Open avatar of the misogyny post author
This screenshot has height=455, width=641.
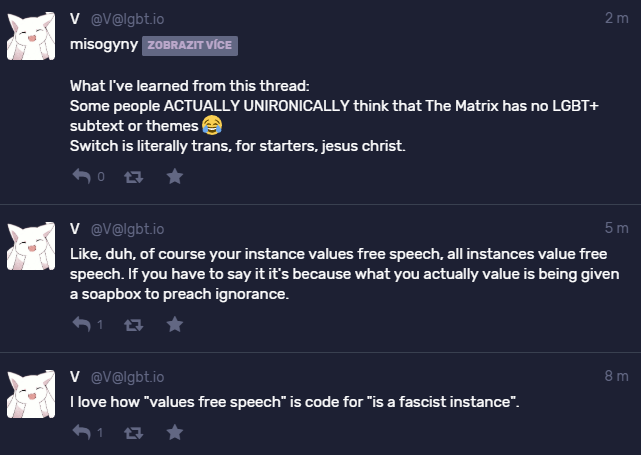(32, 38)
